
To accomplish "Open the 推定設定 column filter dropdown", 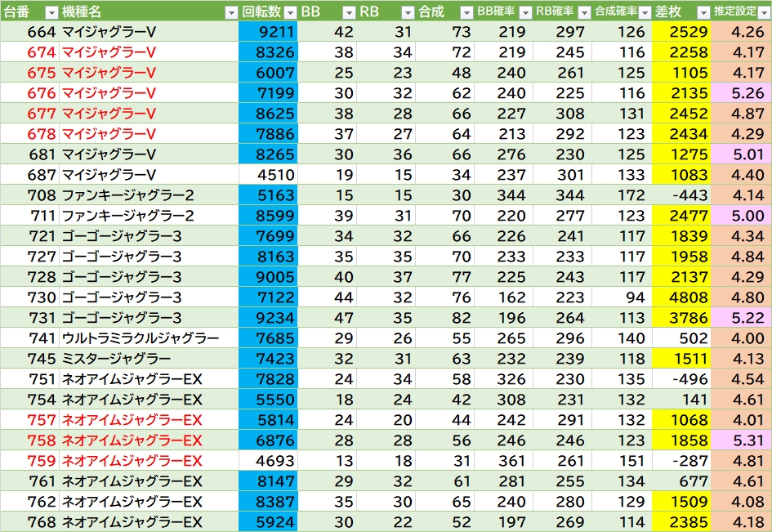I will coord(764,13).
